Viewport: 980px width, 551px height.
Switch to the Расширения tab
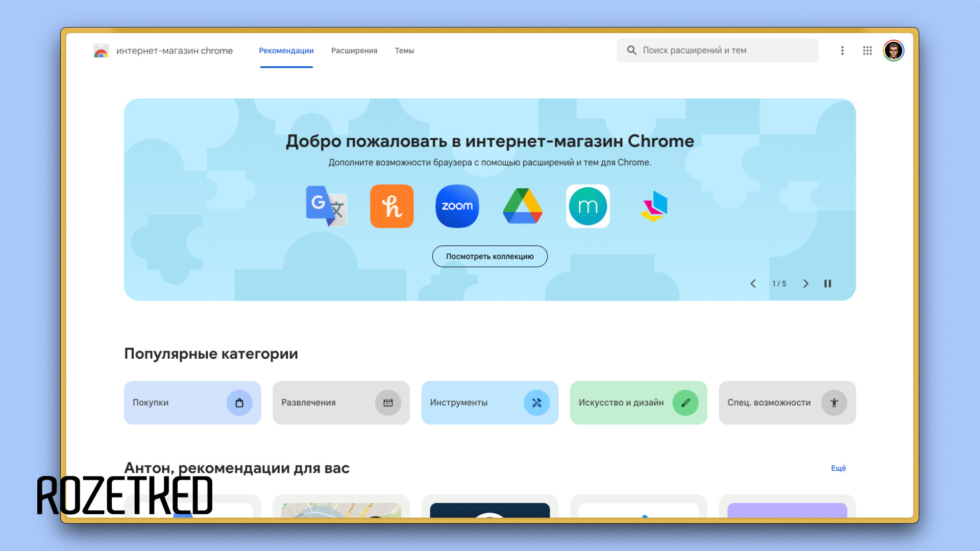click(x=354, y=51)
